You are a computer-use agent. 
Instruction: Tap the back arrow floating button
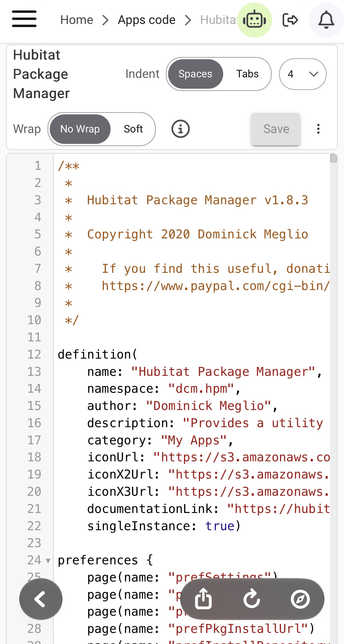(x=41, y=599)
